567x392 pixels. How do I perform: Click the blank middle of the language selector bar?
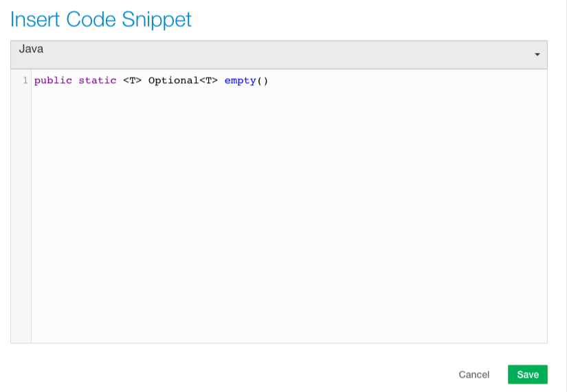pos(275,55)
